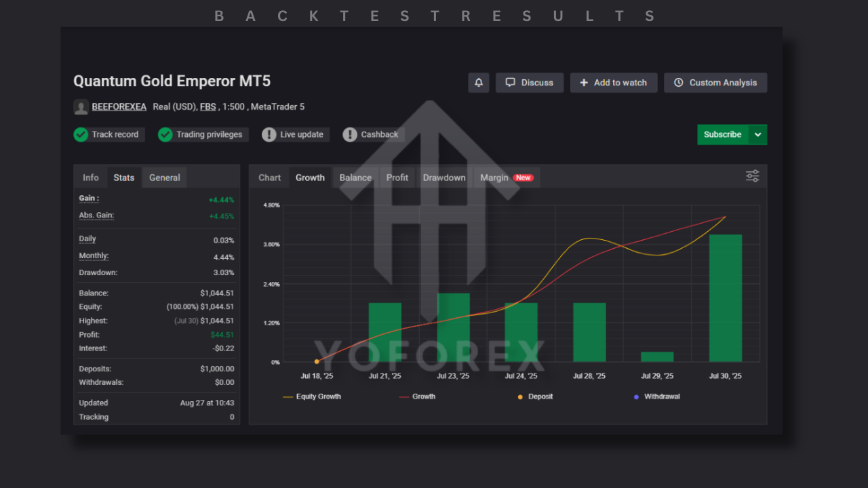Toggle Equity Growth legend series
Image resolution: width=868 pixels, height=488 pixels.
[x=312, y=396]
